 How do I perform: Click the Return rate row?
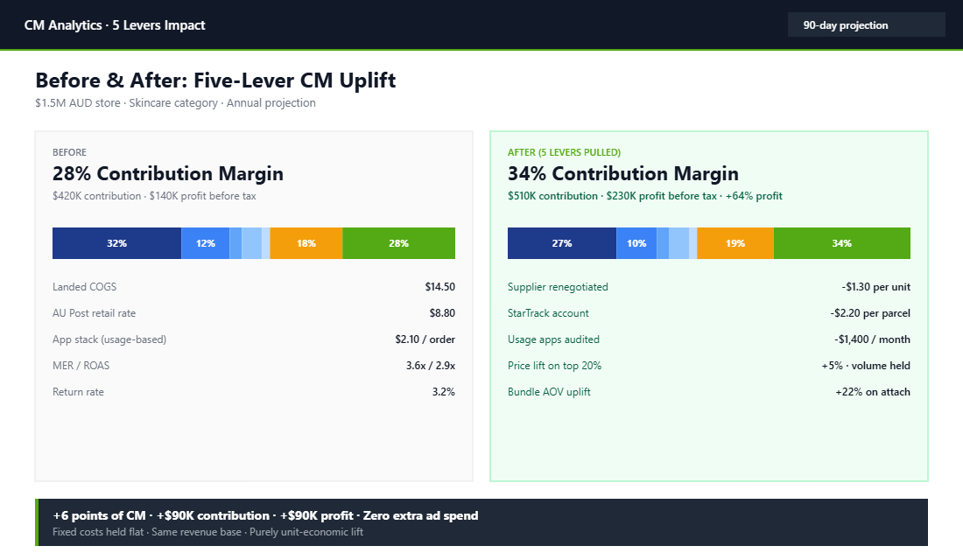pos(79,391)
